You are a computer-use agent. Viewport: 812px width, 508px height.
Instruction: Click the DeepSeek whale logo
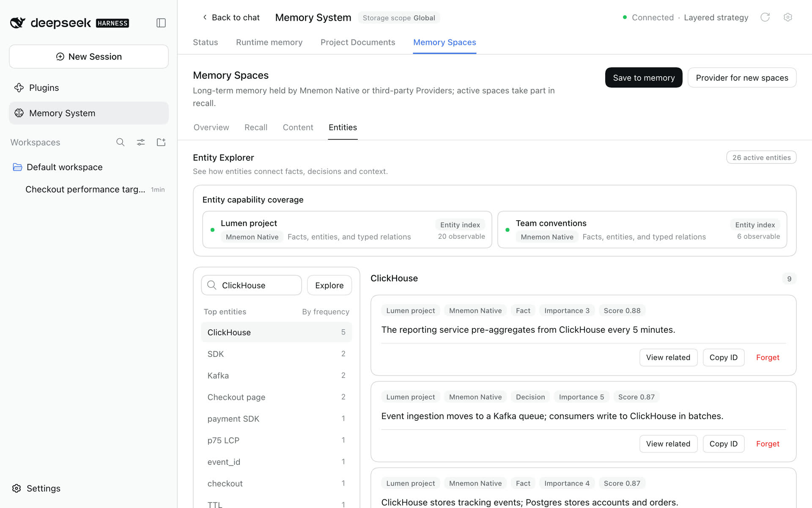pyautogui.click(x=18, y=23)
